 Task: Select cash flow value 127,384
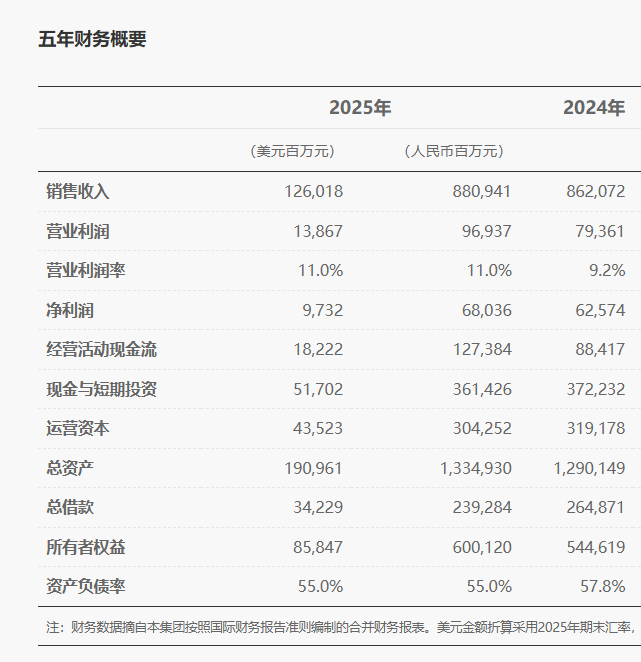482,349
